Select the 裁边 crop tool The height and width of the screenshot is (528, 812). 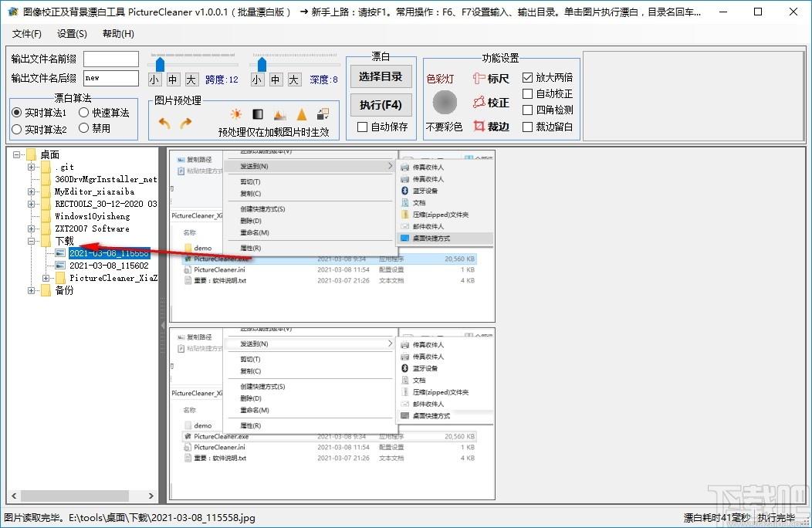coord(491,127)
